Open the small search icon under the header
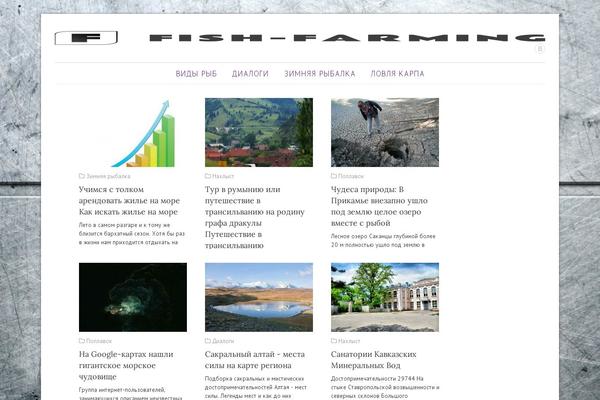This screenshot has height=400, width=600. [x=540, y=49]
